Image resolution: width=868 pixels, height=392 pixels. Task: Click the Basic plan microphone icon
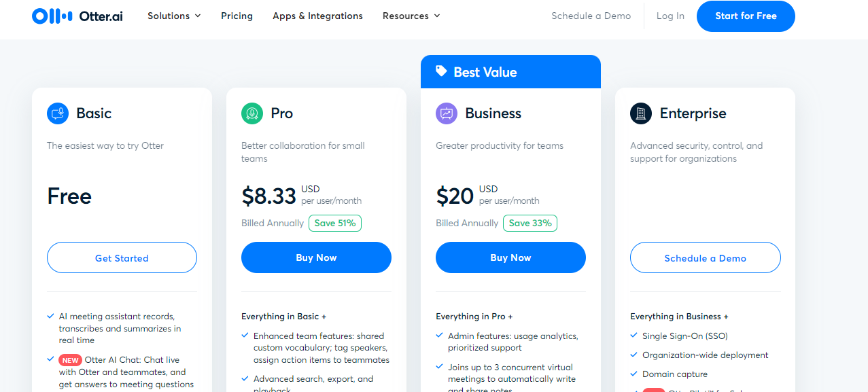pyautogui.click(x=58, y=113)
